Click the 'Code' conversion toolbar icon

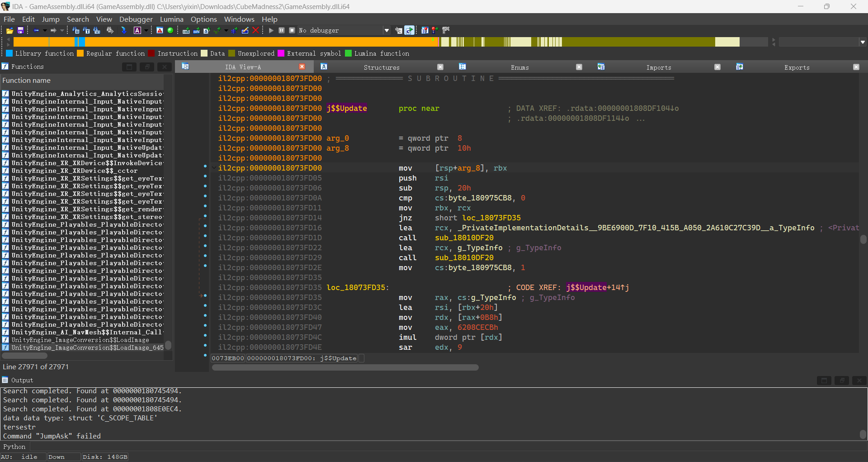(186, 30)
